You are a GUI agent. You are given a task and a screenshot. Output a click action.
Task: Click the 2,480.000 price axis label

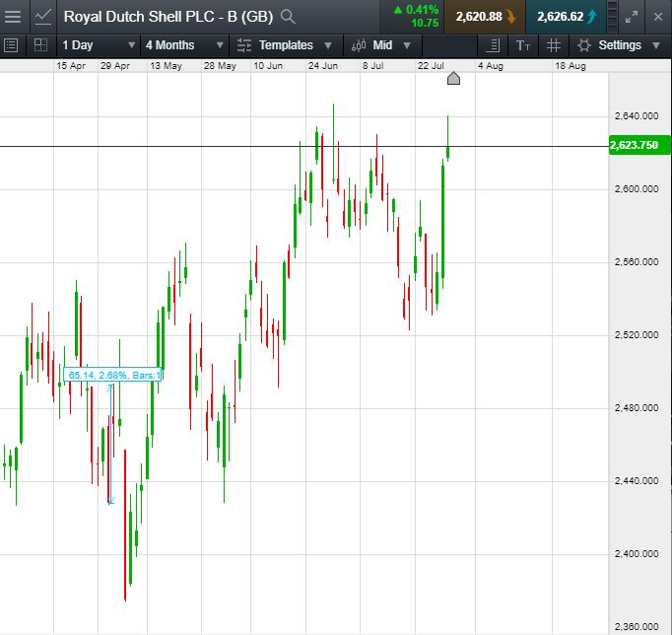(637, 408)
